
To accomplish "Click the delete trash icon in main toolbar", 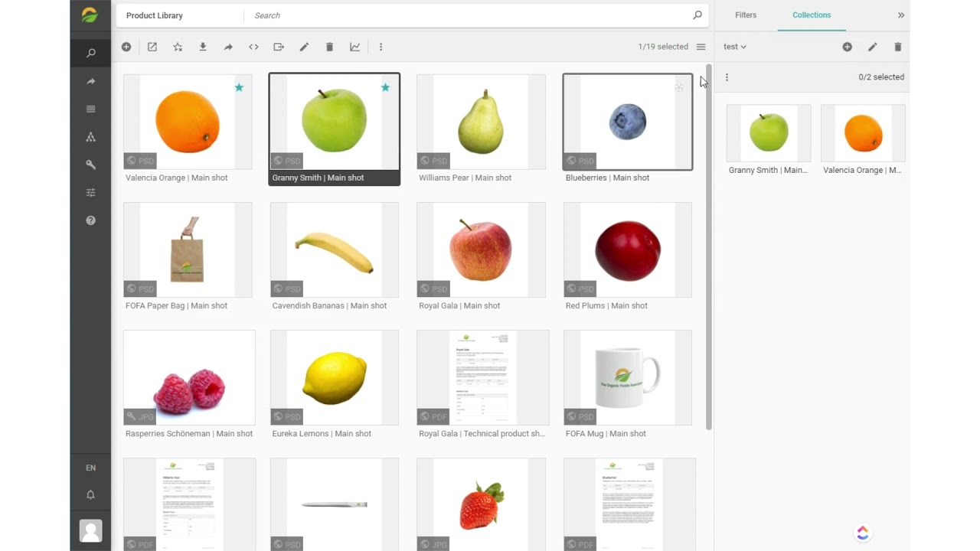I will [329, 47].
